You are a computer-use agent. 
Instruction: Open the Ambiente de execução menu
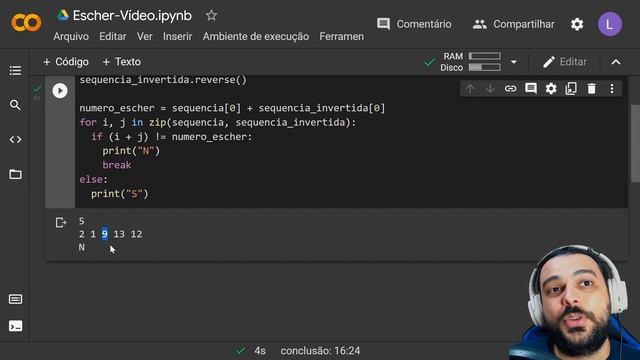point(256,36)
